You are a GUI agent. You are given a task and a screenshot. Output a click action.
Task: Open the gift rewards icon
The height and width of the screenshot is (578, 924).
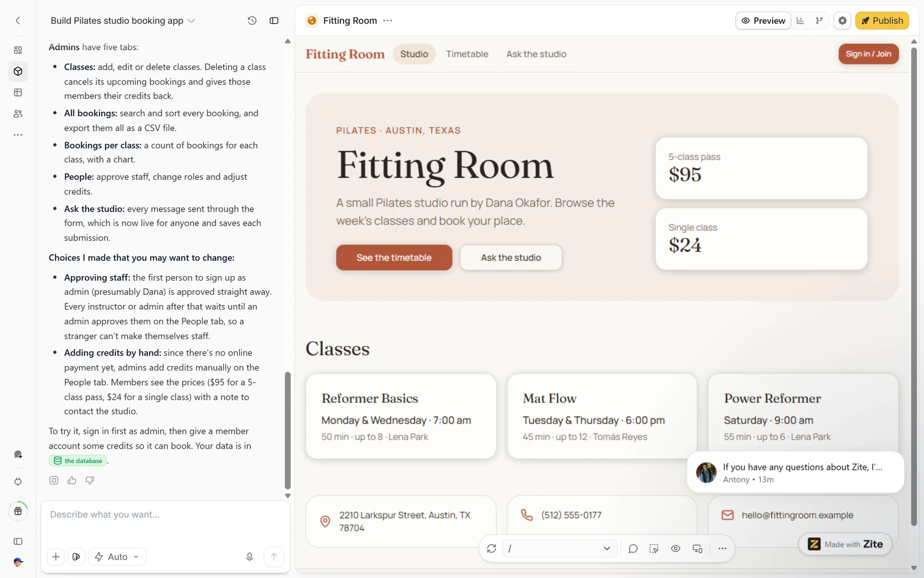point(18,511)
